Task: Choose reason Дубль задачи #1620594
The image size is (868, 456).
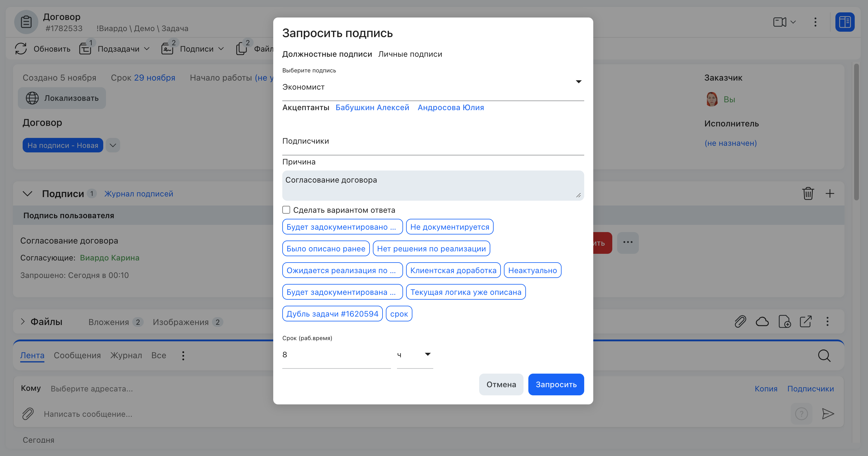Action: [x=332, y=314]
